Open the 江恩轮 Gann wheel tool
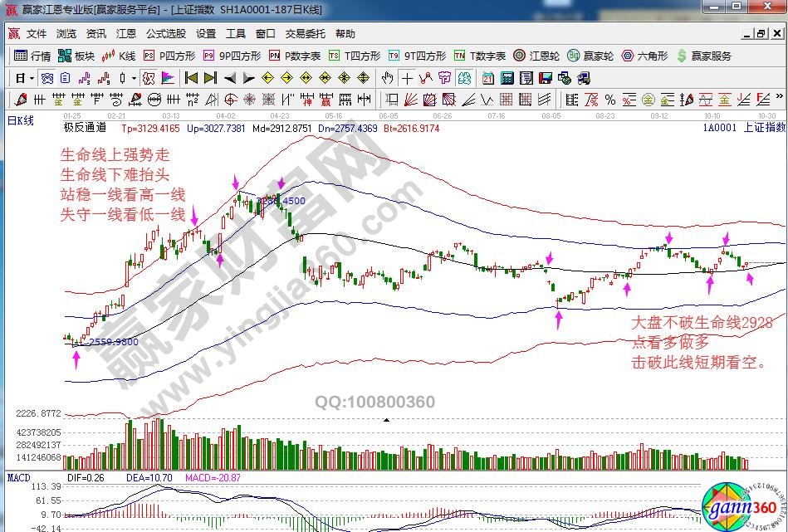Image resolution: width=788 pixels, height=532 pixels. pyautogui.click(x=540, y=56)
